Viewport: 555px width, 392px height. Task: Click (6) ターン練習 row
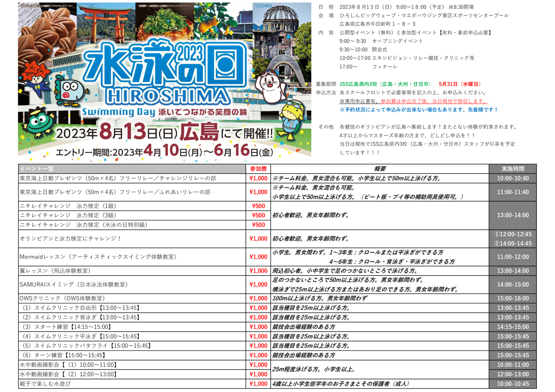click(132, 355)
